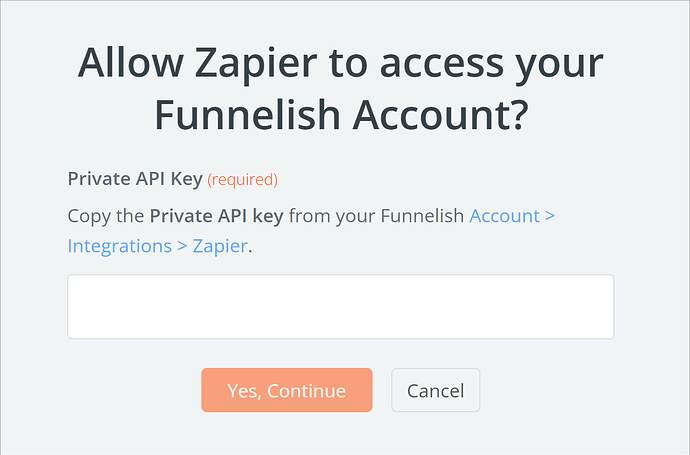Click the bold "Private API key" instruction text

(216, 215)
